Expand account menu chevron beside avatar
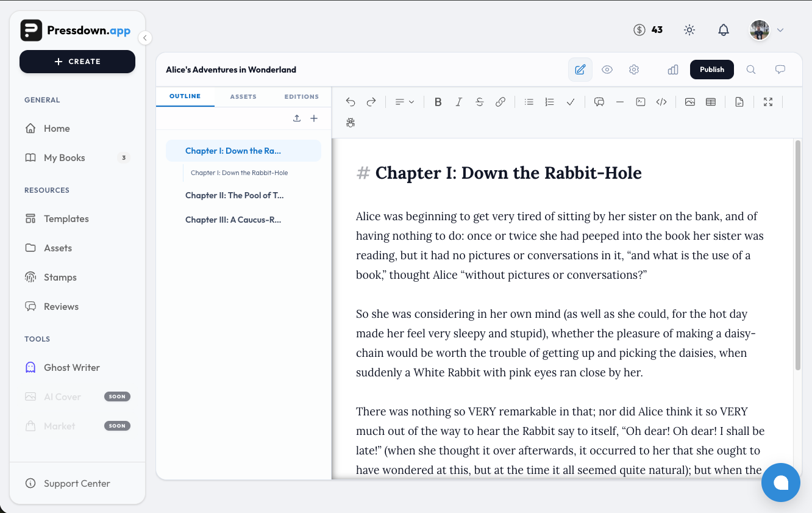This screenshot has width=812, height=513. [x=780, y=30]
